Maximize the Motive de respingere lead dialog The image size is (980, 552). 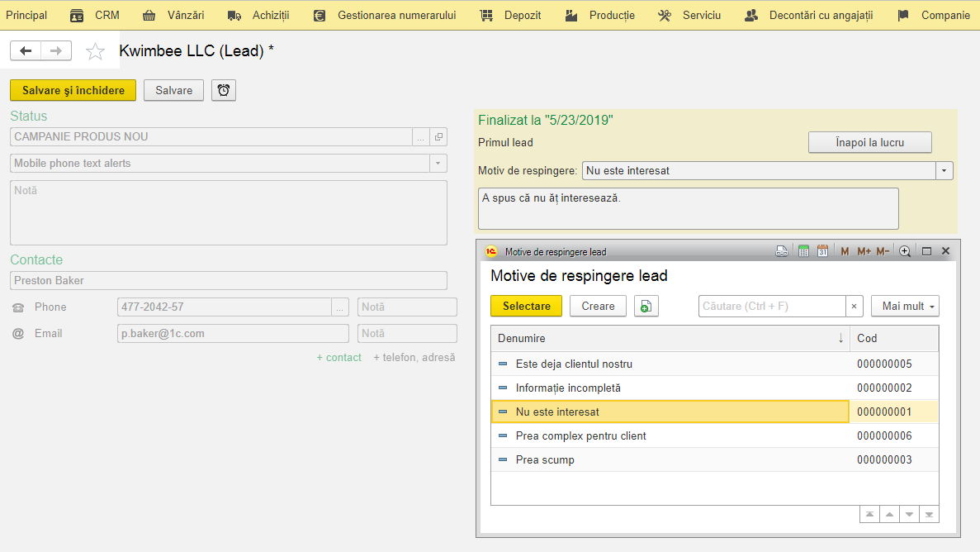926,251
